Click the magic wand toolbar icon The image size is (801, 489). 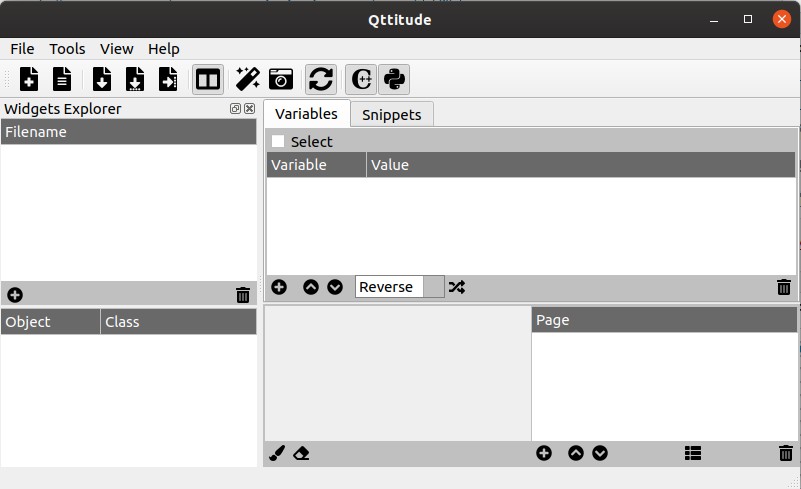coord(248,79)
